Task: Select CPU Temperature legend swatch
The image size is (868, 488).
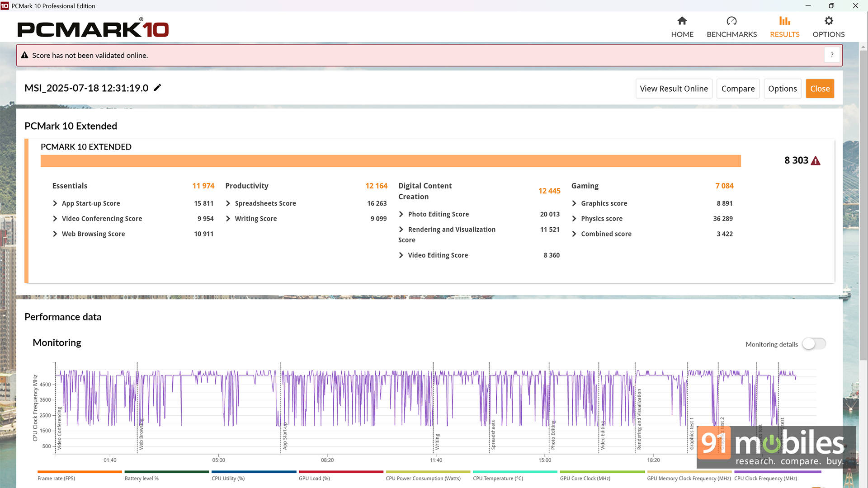Action: click(515, 472)
